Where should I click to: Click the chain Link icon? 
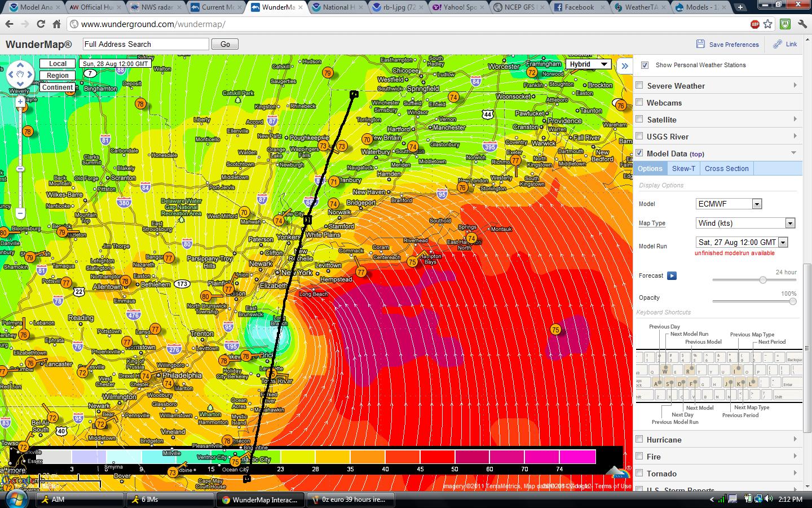pos(778,44)
